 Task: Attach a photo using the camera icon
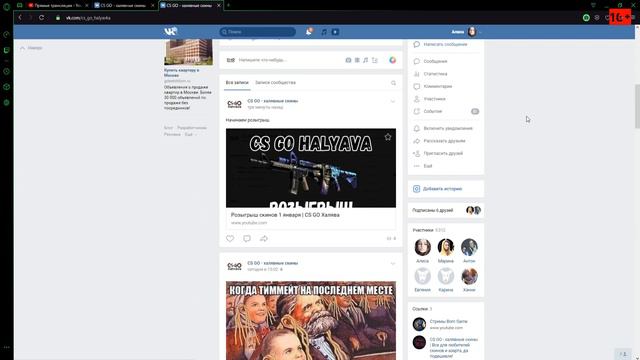coord(348,60)
